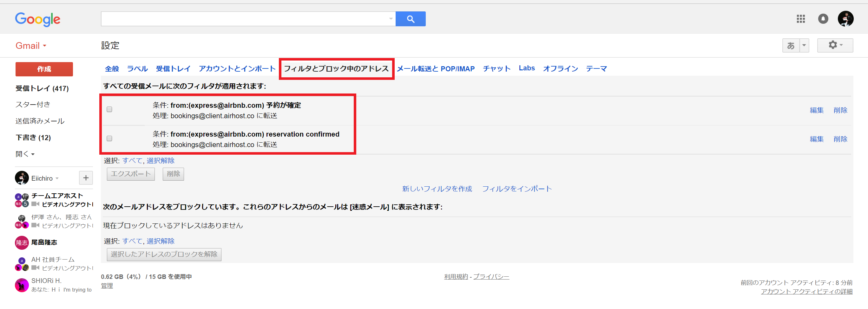The image size is (868, 309).
Task: Open the settings gear menu
Action: 835,45
